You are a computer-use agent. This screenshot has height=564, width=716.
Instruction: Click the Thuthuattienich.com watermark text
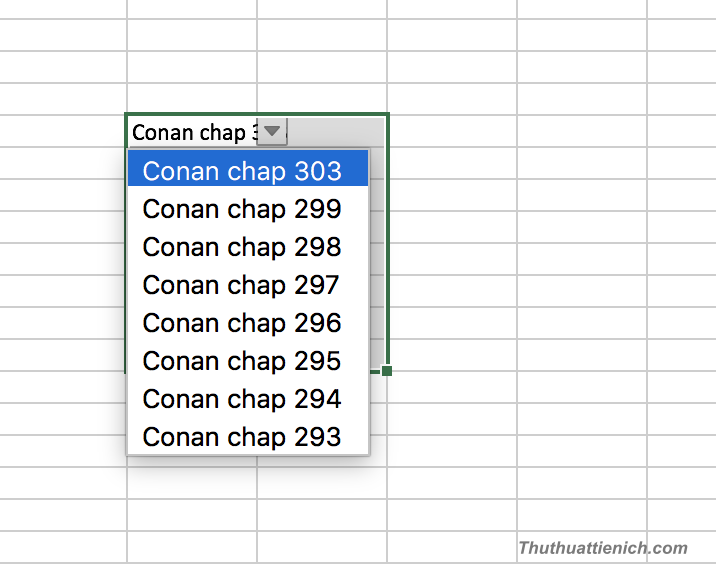[602, 548]
